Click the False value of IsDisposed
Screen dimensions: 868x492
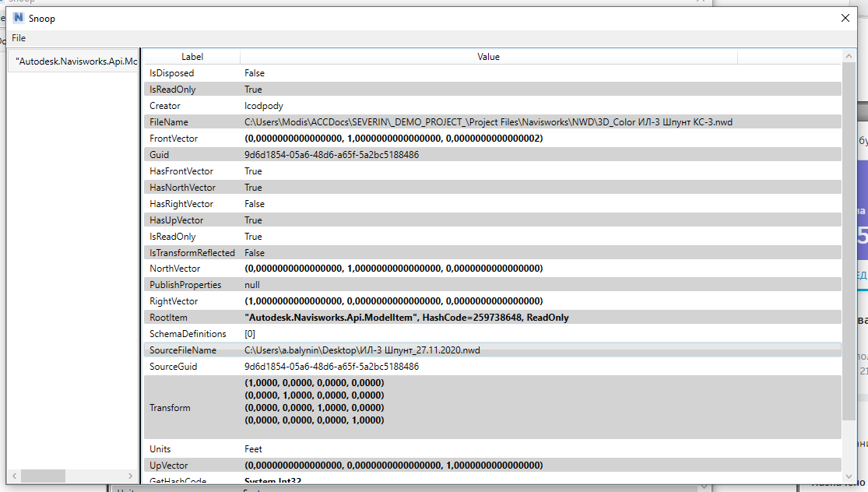pyautogui.click(x=255, y=73)
